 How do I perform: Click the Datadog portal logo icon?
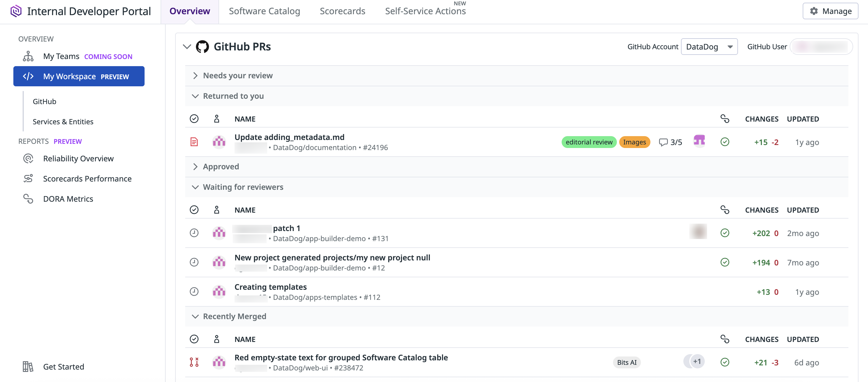click(16, 11)
